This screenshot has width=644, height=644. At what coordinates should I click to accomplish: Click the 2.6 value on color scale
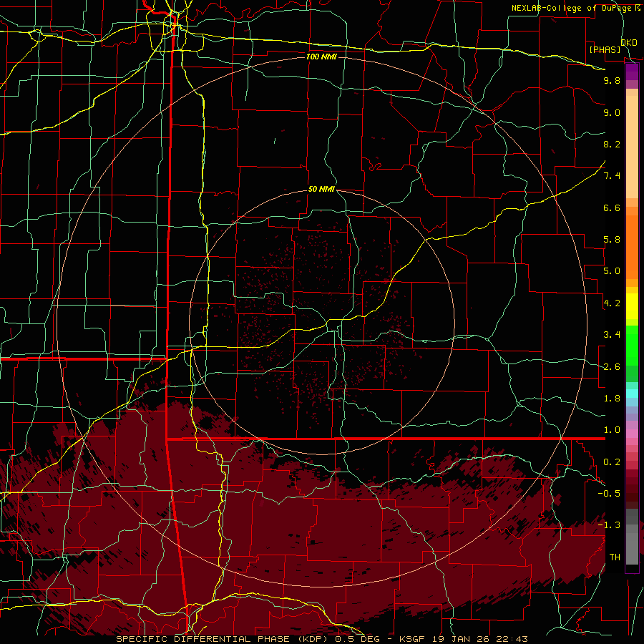click(612, 367)
